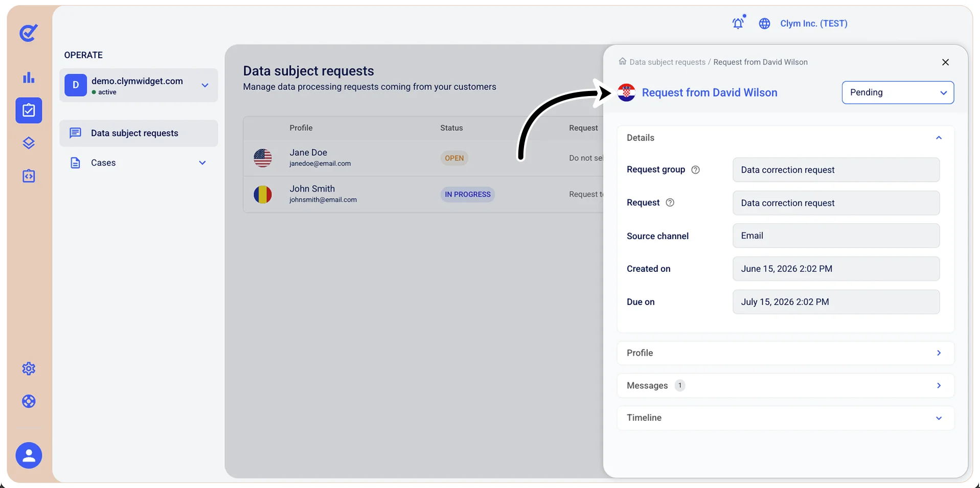The width and height of the screenshot is (980, 488).
Task: Click the Source channel Email field
Action: point(836,236)
